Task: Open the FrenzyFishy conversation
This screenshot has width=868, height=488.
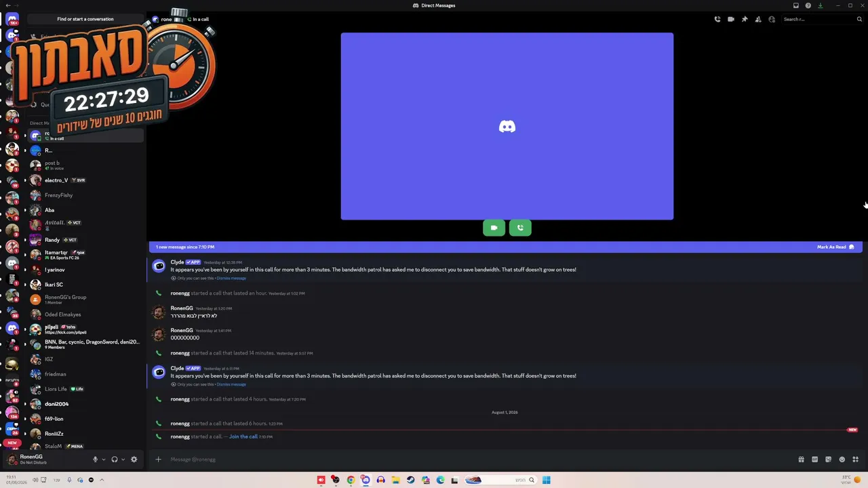Action: coord(85,195)
